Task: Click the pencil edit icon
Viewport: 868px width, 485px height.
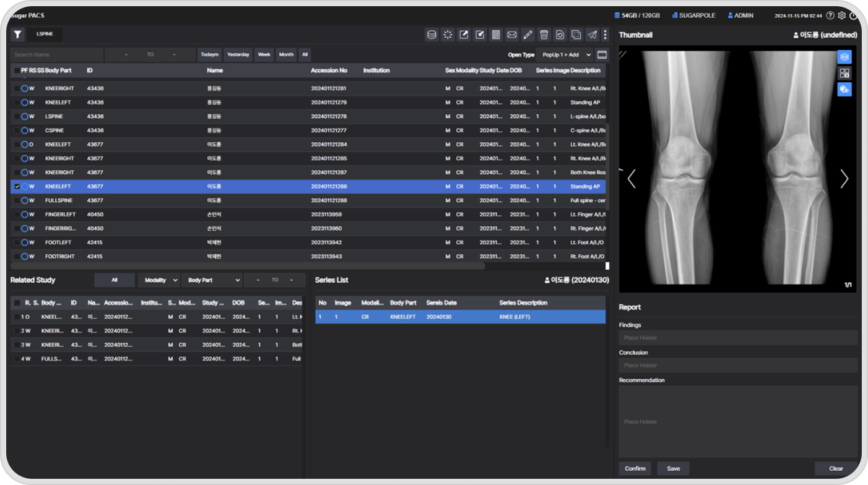Action: click(527, 35)
